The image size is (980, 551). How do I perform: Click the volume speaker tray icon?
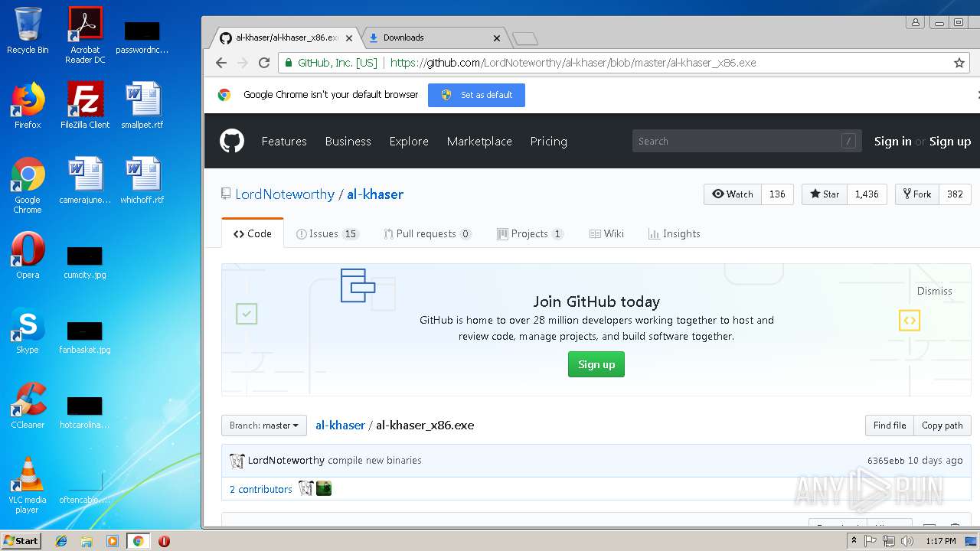click(x=907, y=541)
